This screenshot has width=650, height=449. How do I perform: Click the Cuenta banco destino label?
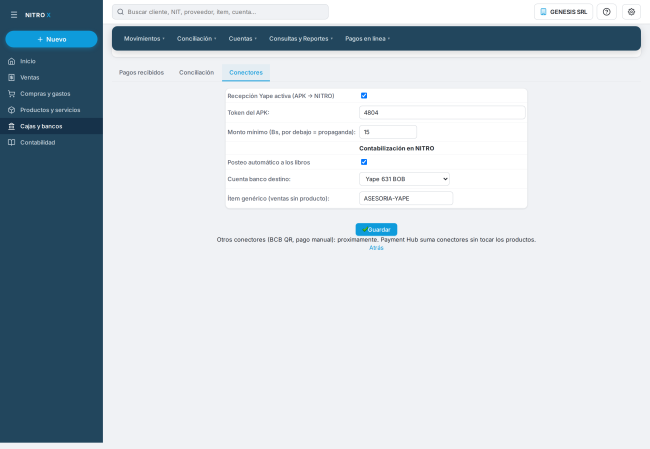pos(259,179)
